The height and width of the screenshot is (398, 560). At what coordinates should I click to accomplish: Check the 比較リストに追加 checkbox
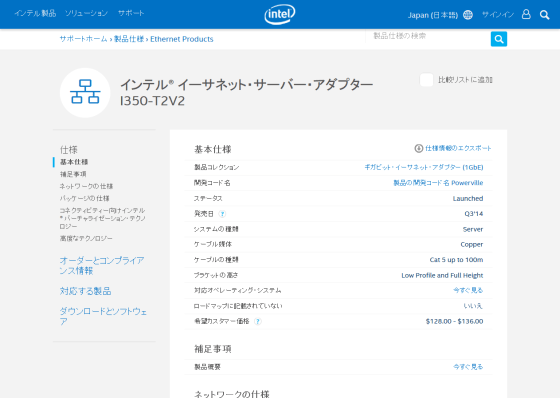[x=426, y=80]
